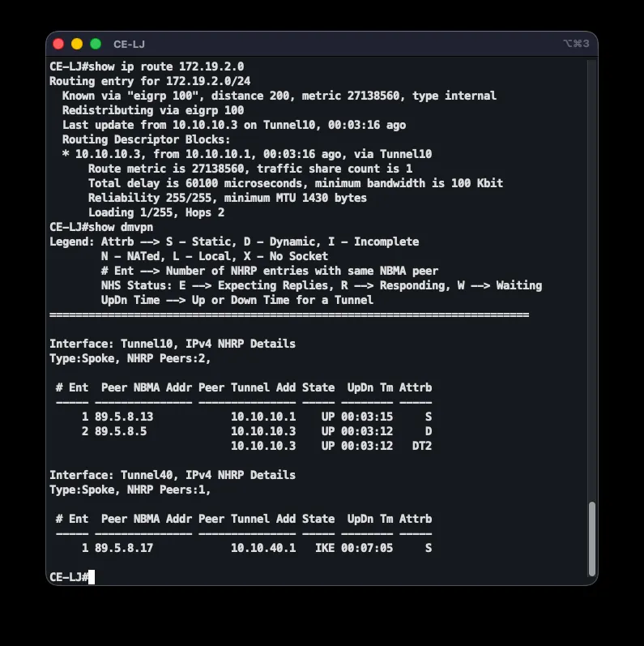Select metric value 27138560 in Known via line
The image size is (644, 646).
pyautogui.click(x=373, y=96)
